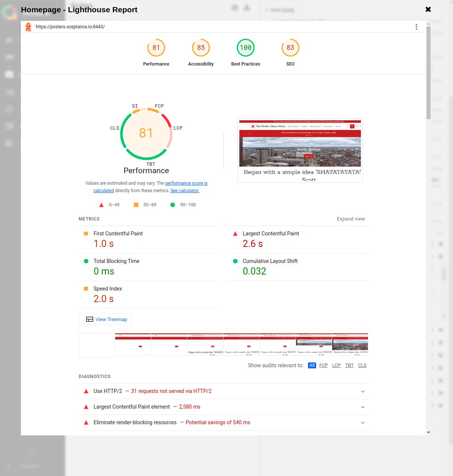Click 'Largest Contentful Paint element' audit title
453x476 pixels.
click(x=132, y=407)
